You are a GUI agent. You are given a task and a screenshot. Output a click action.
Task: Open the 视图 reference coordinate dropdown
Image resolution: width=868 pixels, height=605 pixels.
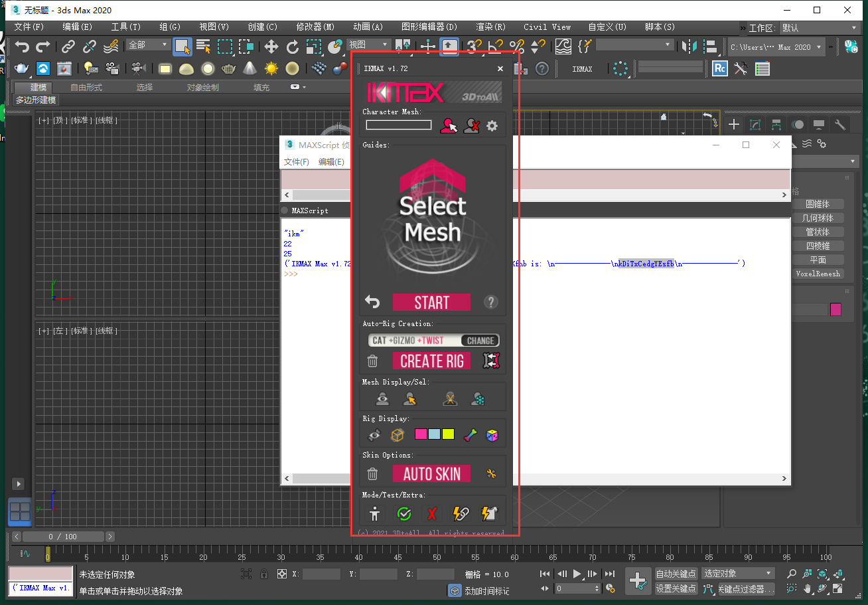tap(368, 44)
